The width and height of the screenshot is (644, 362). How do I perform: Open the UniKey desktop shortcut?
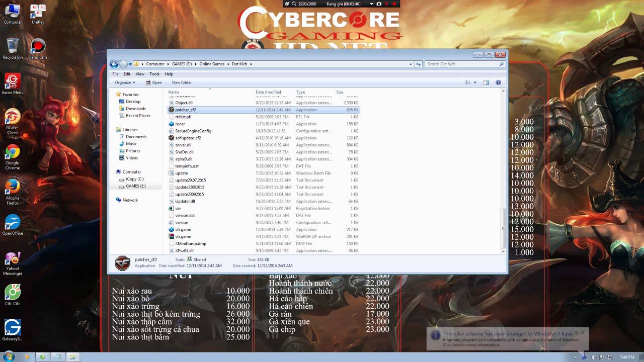coord(38,14)
